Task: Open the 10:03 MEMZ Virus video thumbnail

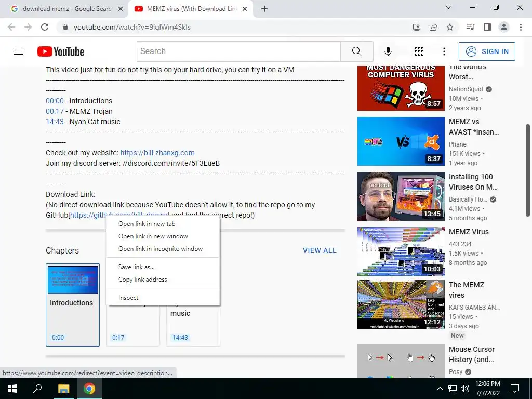Action: [x=401, y=251]
